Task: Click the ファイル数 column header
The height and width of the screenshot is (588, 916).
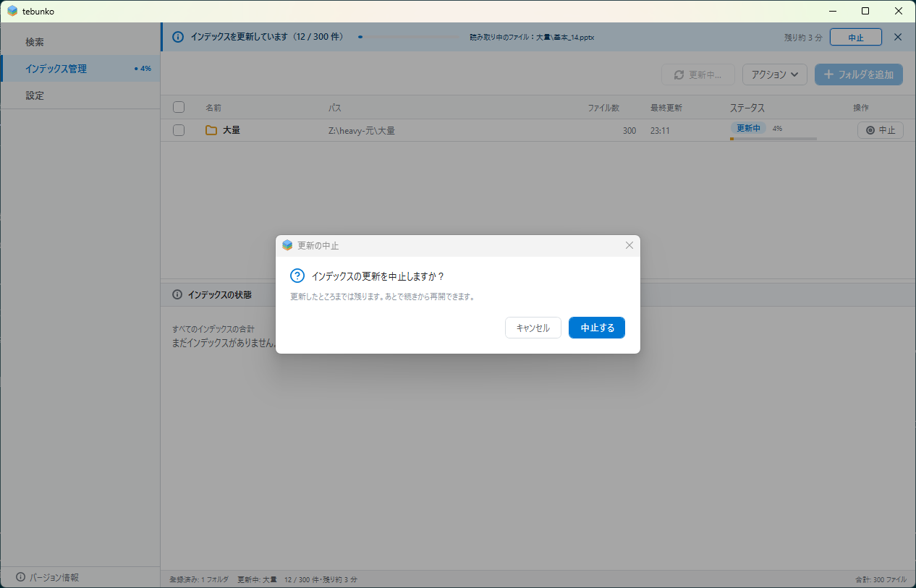Action: tap(603, 108)
